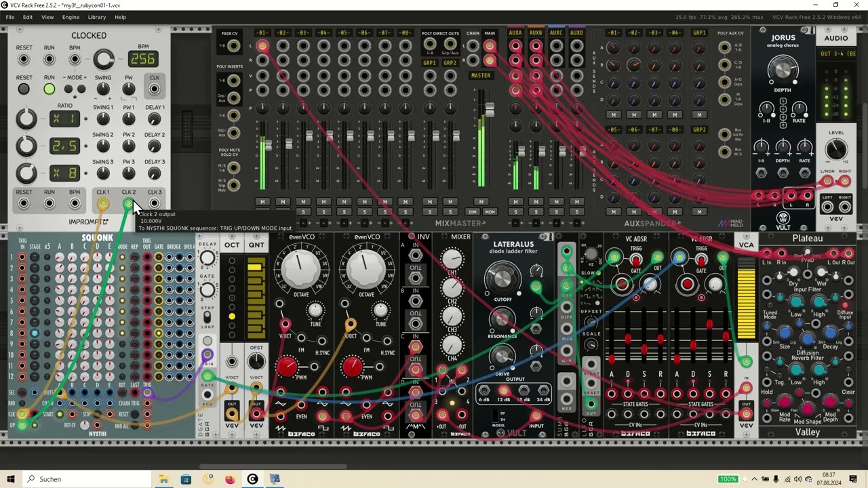Mute the MixMaster master channel

(x=481, y=201)
